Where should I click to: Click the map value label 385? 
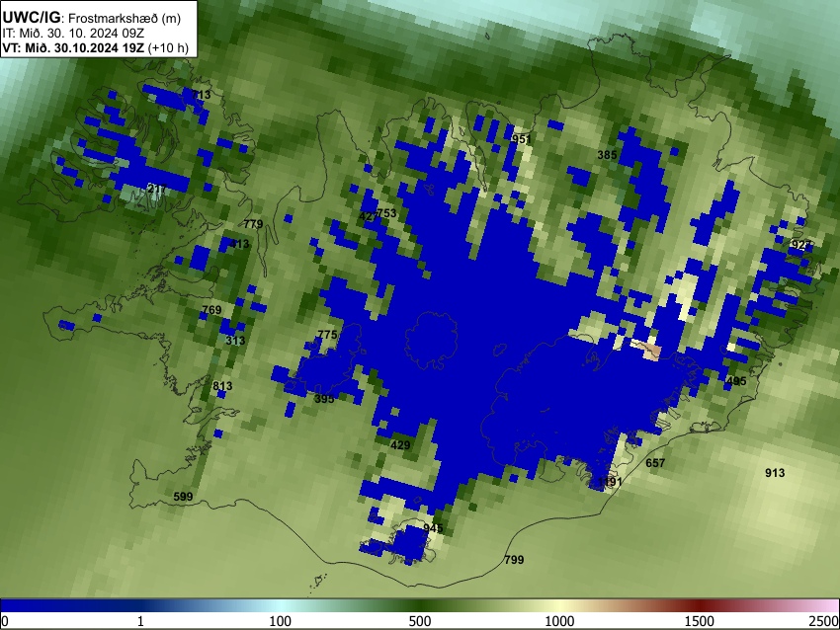point(607,155)
